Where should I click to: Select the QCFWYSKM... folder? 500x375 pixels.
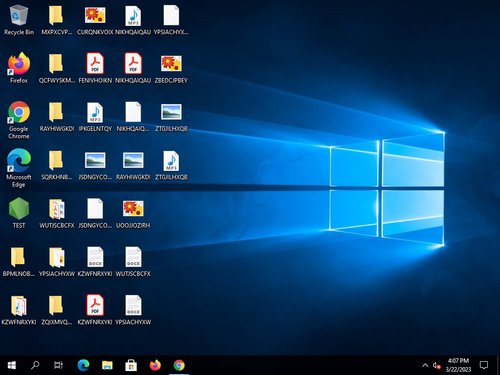(57, 68)
